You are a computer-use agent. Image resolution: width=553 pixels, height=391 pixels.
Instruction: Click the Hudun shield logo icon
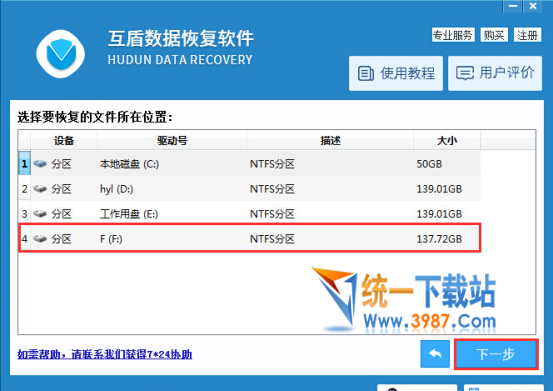pyautogui.click(x=61, y=54)
